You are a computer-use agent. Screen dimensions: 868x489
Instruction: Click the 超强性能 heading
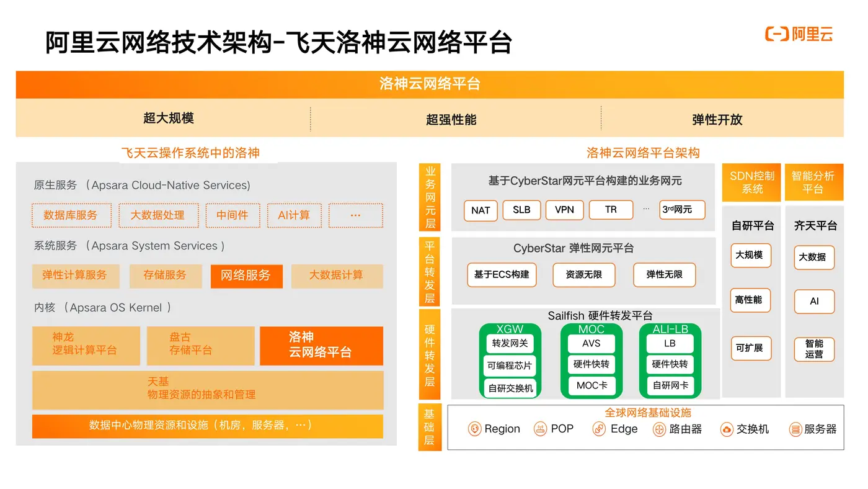tap(451, 119)
